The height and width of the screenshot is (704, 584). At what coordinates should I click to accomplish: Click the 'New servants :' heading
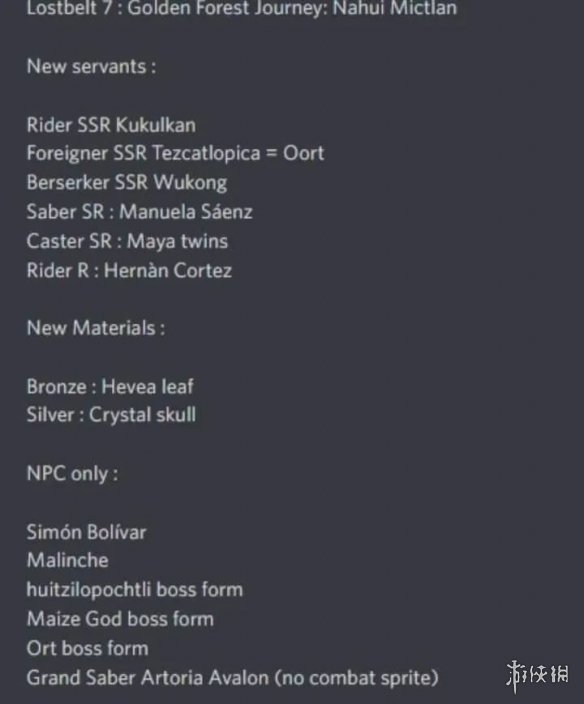click(92, 67)
